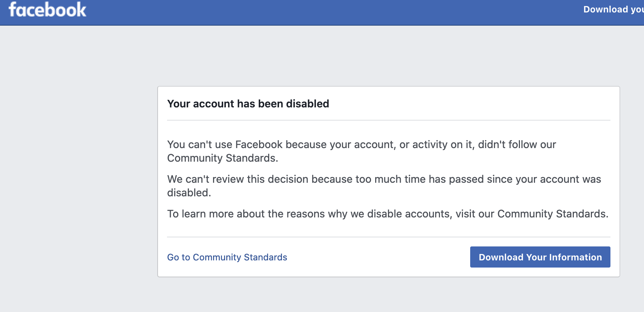
Task: Click the letter 'f' of the facebook logo
Action: 13,9
